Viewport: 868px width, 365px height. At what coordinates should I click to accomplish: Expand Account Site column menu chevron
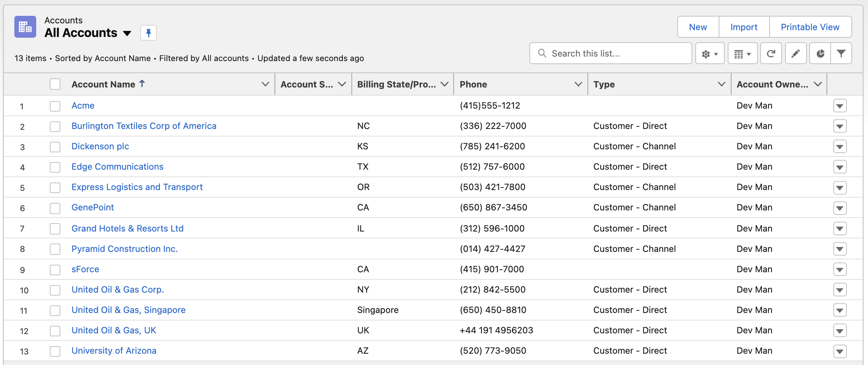coord(342,84)
